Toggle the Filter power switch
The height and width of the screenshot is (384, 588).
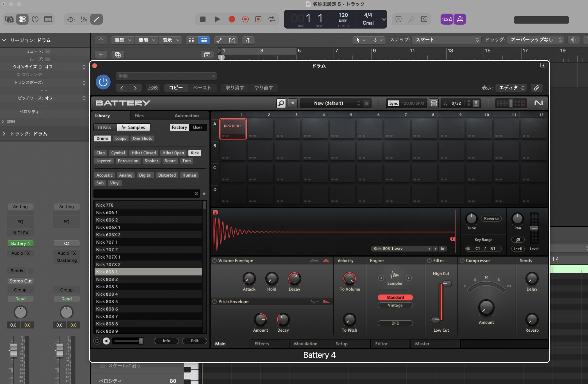click(429, 260)
